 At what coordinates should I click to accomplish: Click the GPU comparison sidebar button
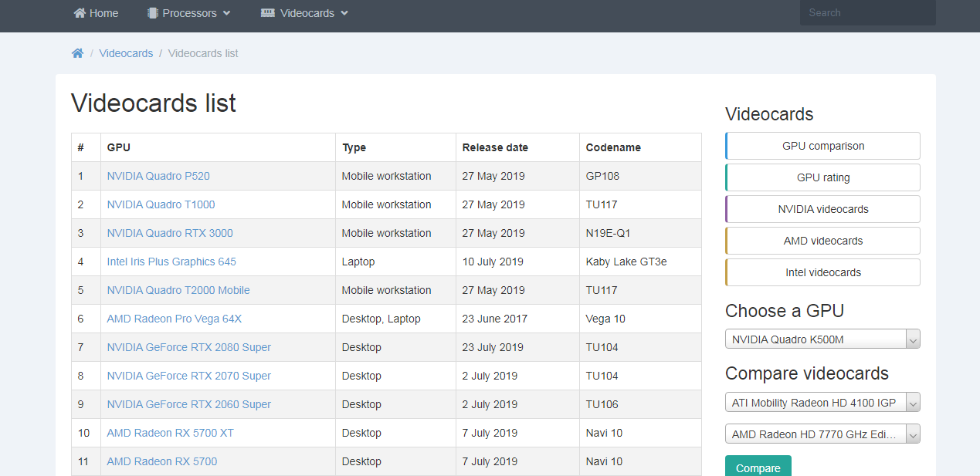823,146
